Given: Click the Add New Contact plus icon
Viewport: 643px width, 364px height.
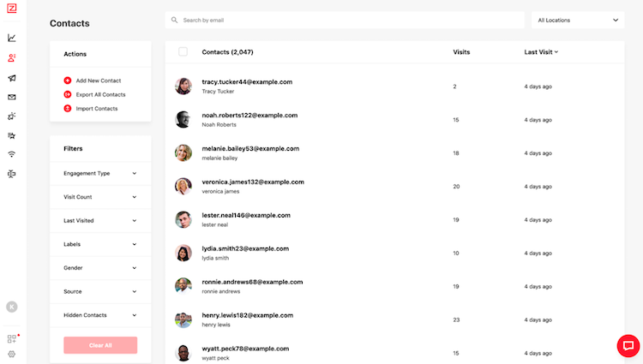Looking at the screenshot, I should click(x=68, y=81).
